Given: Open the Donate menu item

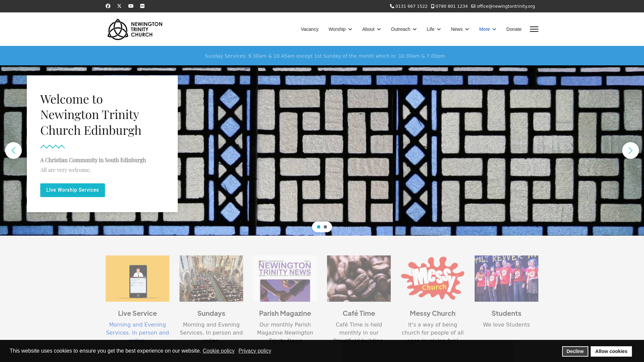Looking at the screenshot, I should pyautogui.click(x=514, y=29).
